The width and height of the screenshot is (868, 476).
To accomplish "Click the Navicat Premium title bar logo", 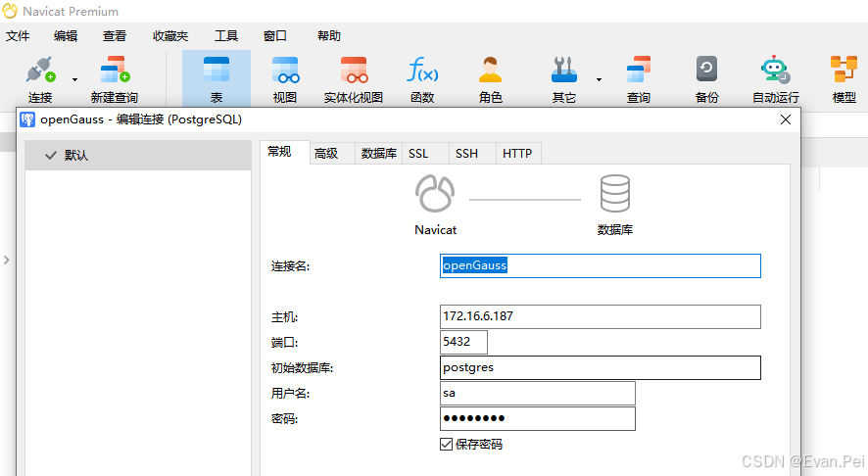I will (10, 11).
